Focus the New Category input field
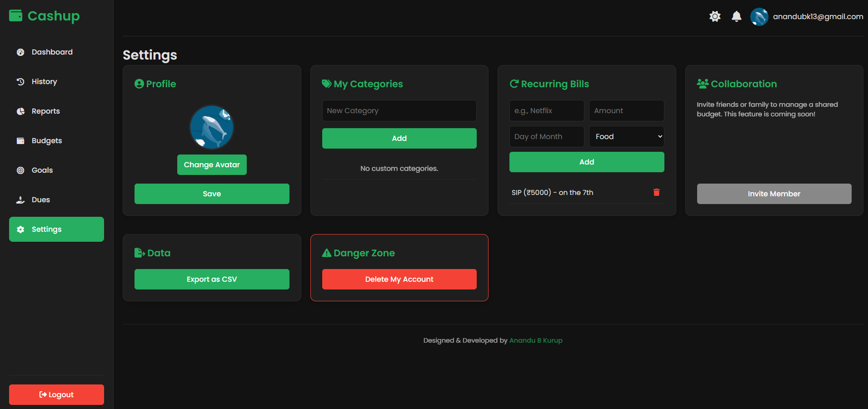The width and height of the screenshot is (868, 409). (399, 110)
